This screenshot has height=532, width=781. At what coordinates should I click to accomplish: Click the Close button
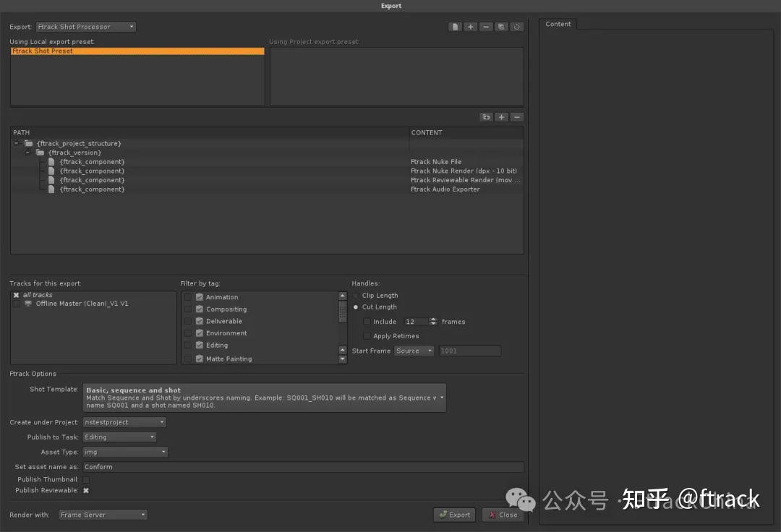(x=503, y=515)
